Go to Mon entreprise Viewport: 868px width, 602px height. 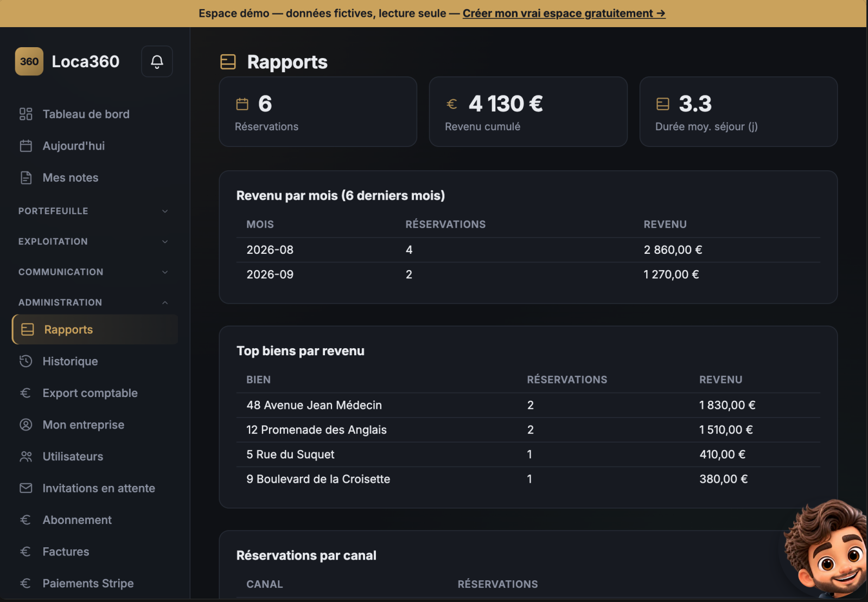pyautogui.click(x=95, y=425)
